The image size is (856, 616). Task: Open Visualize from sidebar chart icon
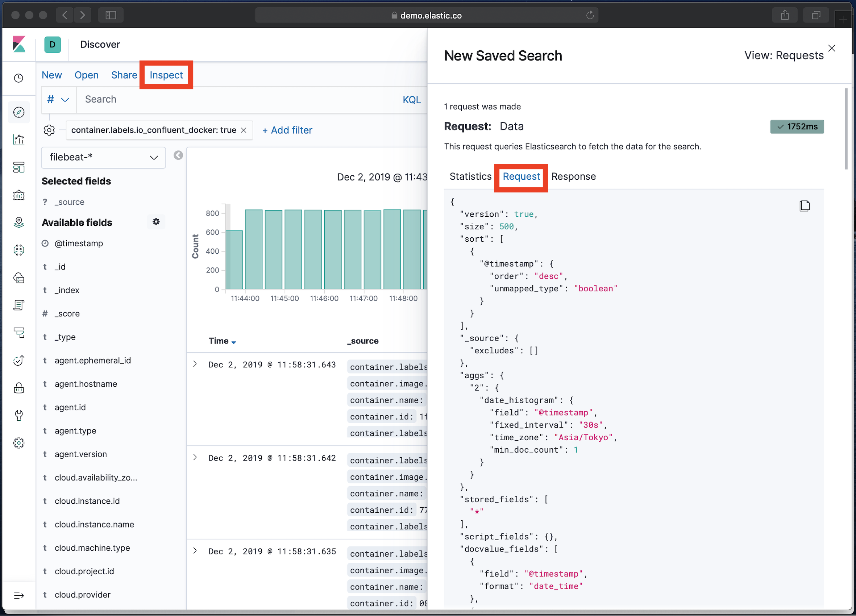pos(19,140)
